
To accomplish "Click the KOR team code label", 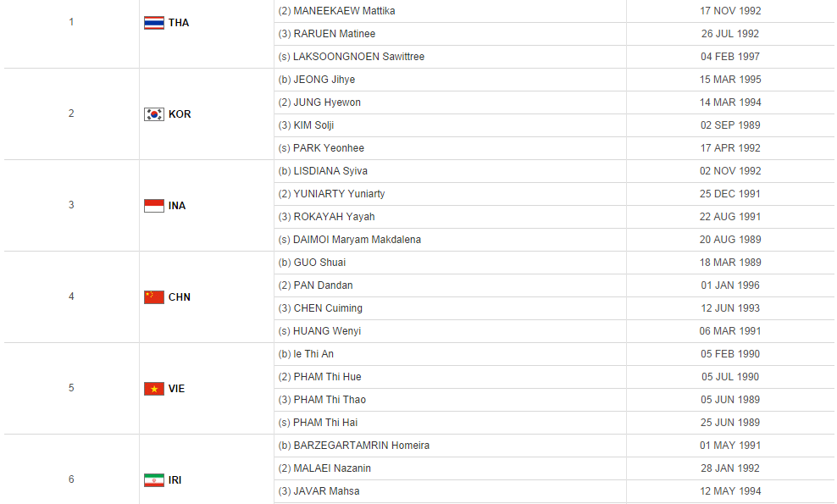I will click(x=180, y=114).
